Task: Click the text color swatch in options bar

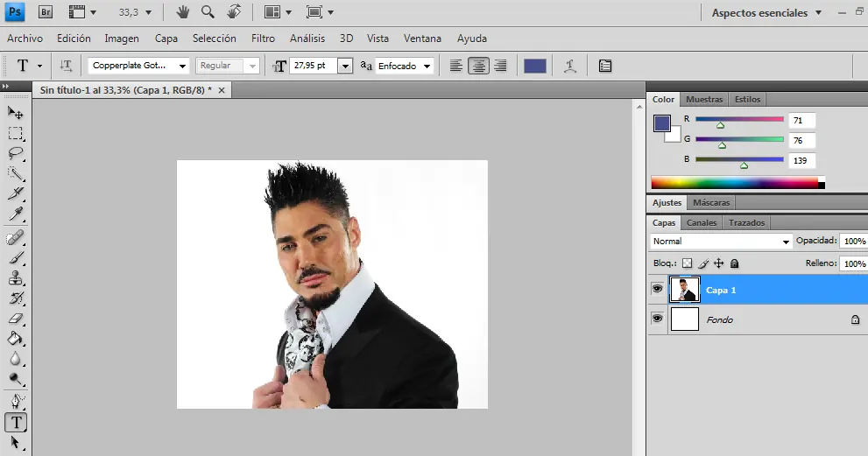Action: (x=535, y=66)
